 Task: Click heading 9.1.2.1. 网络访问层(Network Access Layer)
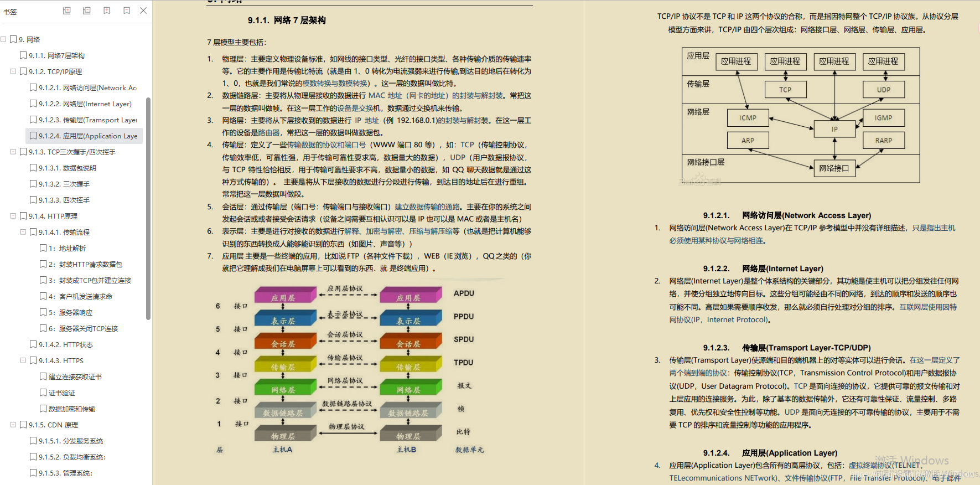coord(787,215)
